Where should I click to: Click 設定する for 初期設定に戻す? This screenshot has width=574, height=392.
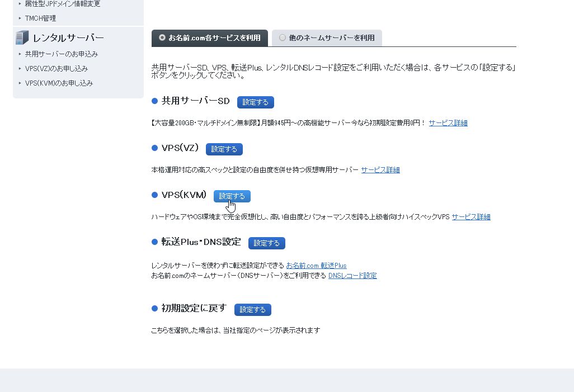[252, 310]
